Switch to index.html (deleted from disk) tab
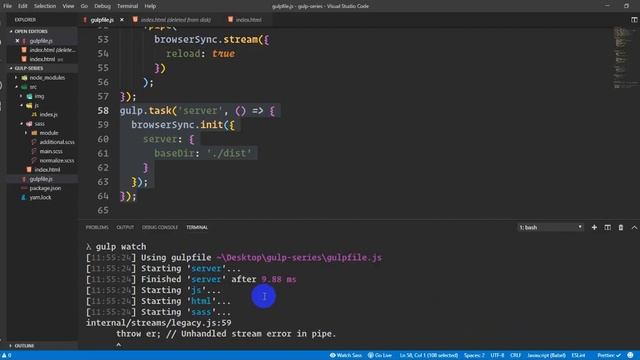The height and width of the screenshot is (360, 640). [176, 20]
